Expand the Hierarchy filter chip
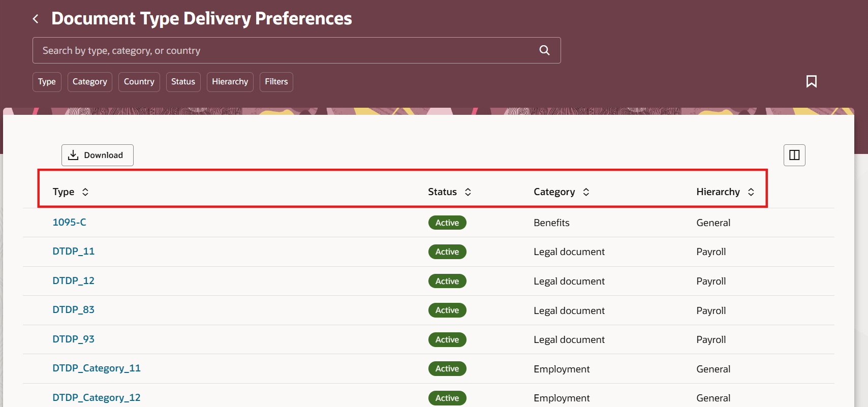 (230, 82)
